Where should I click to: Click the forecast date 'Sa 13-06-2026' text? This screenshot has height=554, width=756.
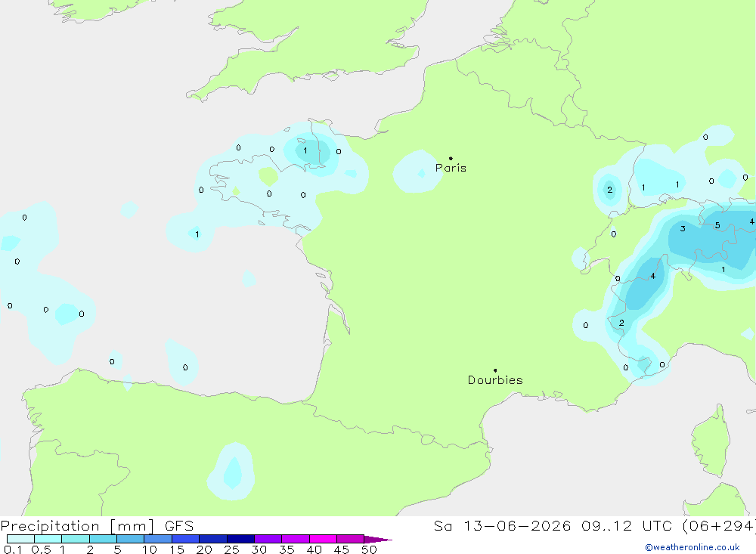[x=502, y=525]
